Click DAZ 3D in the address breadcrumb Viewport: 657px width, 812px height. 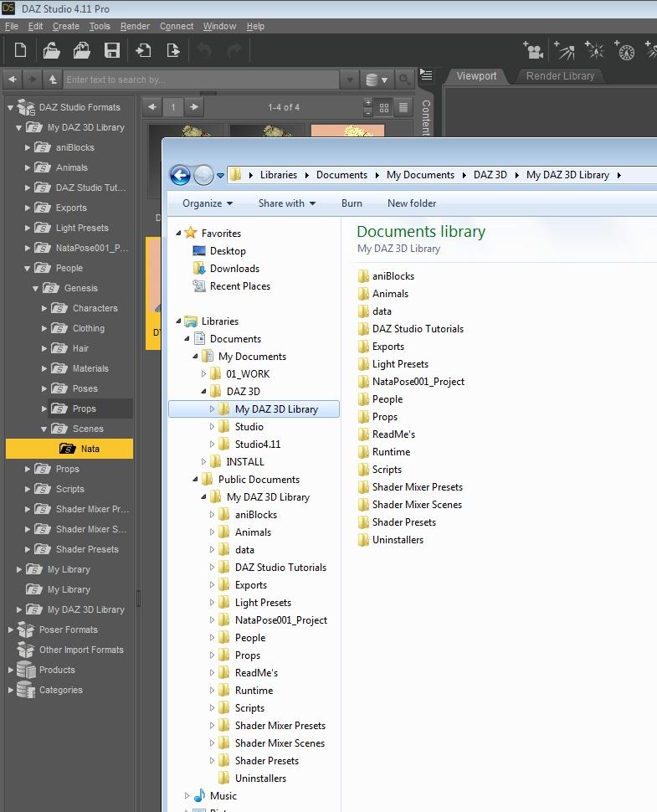pyautogui.click(x=490, y=175)
